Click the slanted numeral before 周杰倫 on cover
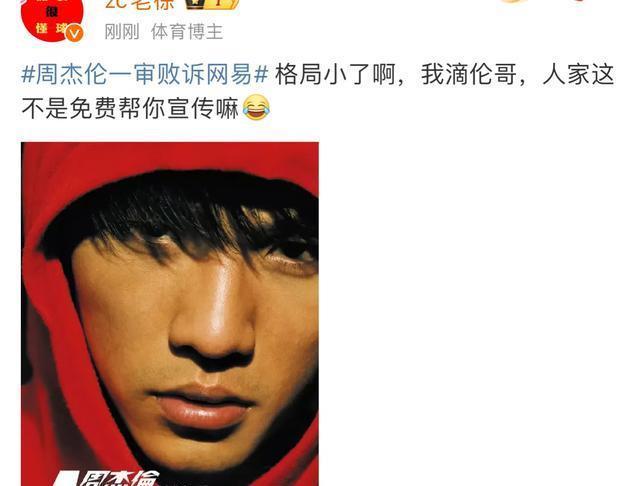The height and width of the screenshot is (486, 640). (x=64, y=479)
